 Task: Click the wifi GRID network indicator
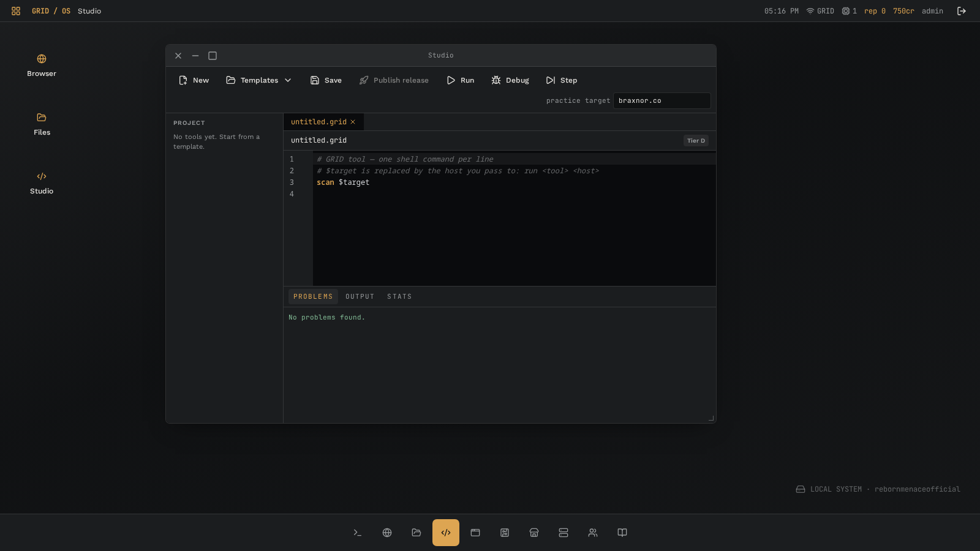pyautogui.click(x=820, y=11)
